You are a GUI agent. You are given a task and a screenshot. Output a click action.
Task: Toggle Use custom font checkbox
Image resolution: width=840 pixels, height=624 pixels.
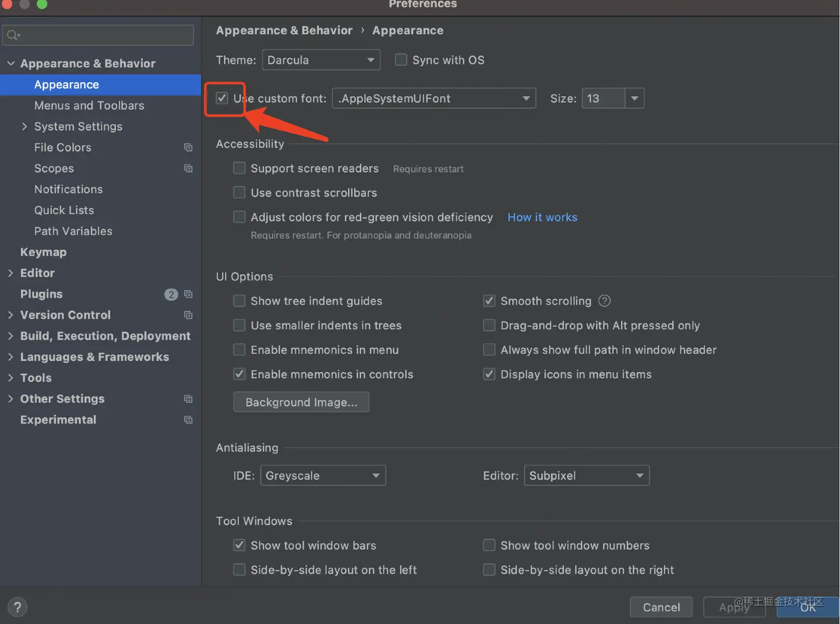[x=222, y=98]
